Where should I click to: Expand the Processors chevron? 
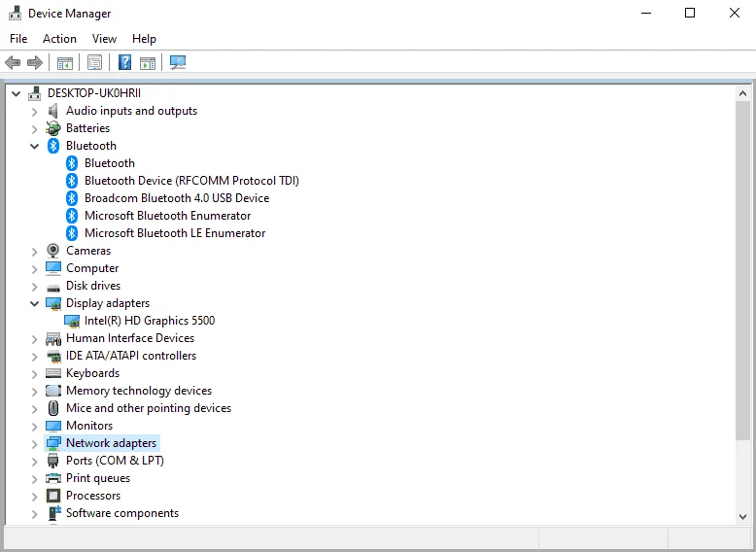(x=34, y=497)
